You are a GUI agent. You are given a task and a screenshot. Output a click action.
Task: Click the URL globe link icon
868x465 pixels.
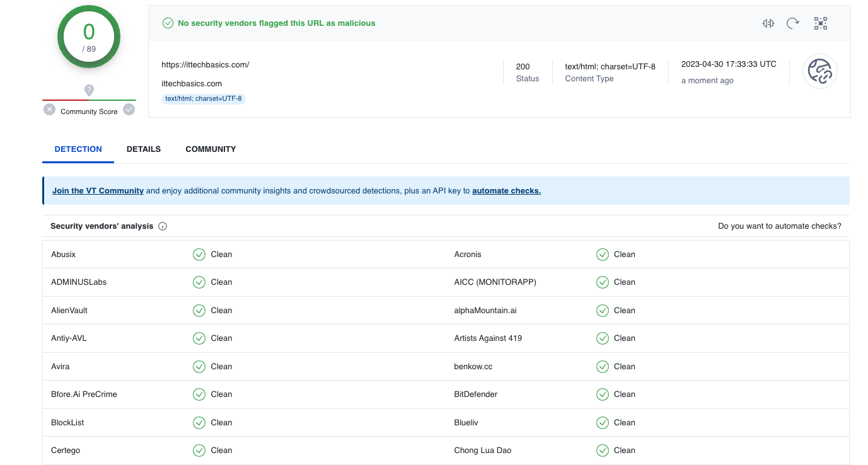click(x=819, y=71)
